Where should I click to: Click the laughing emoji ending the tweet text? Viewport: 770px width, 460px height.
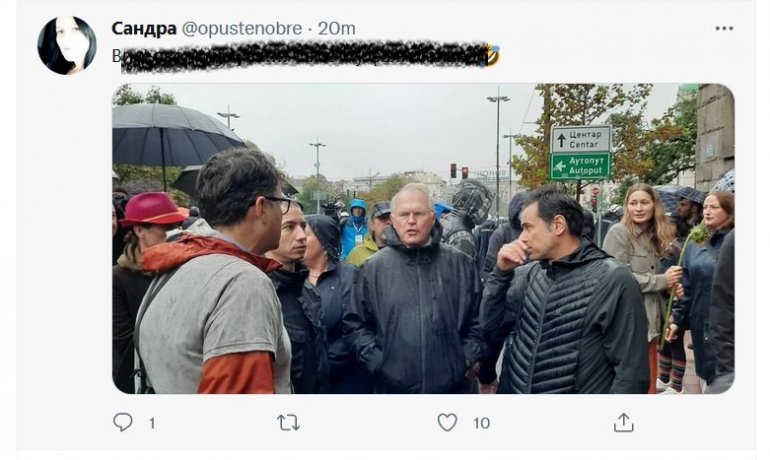491,55
